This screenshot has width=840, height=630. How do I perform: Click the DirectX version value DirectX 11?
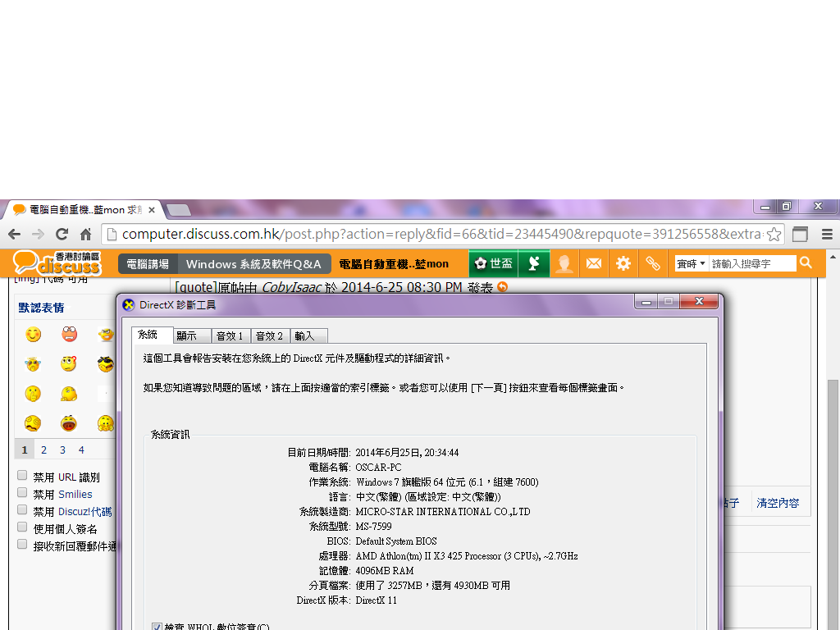[377, 600]
